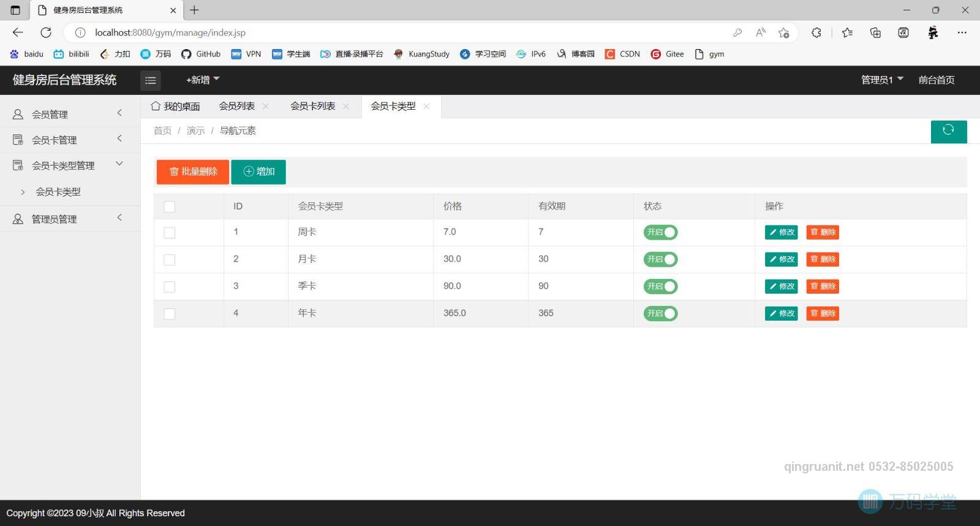This screenshot has width=980, height=526.
Task: Open the GitHub bookmark
Action: (201, 54)
